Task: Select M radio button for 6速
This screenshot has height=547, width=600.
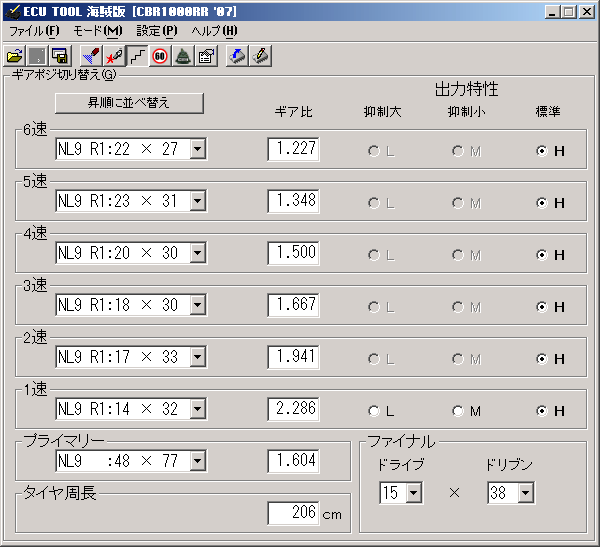Action: (466, 151)
